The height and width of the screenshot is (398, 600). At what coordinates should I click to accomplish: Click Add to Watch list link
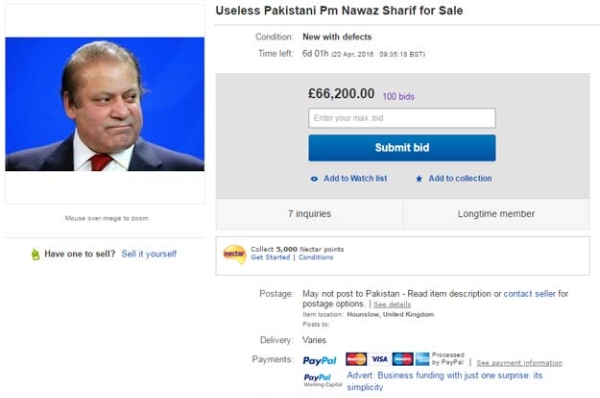tap(355, 178)
